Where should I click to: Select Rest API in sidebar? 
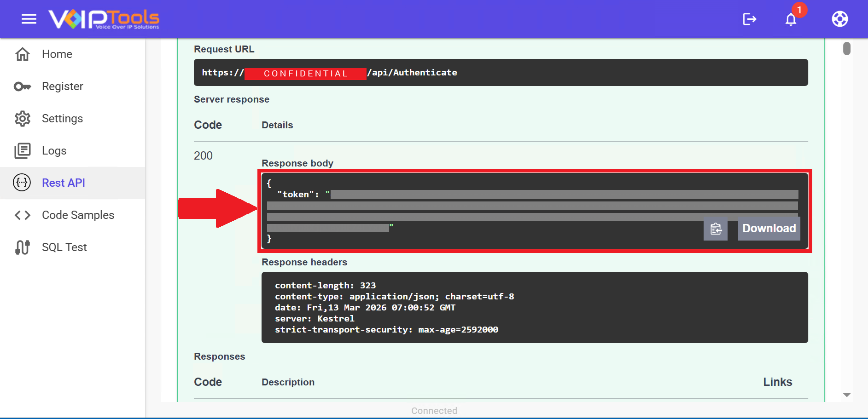(x=64, y=183)
